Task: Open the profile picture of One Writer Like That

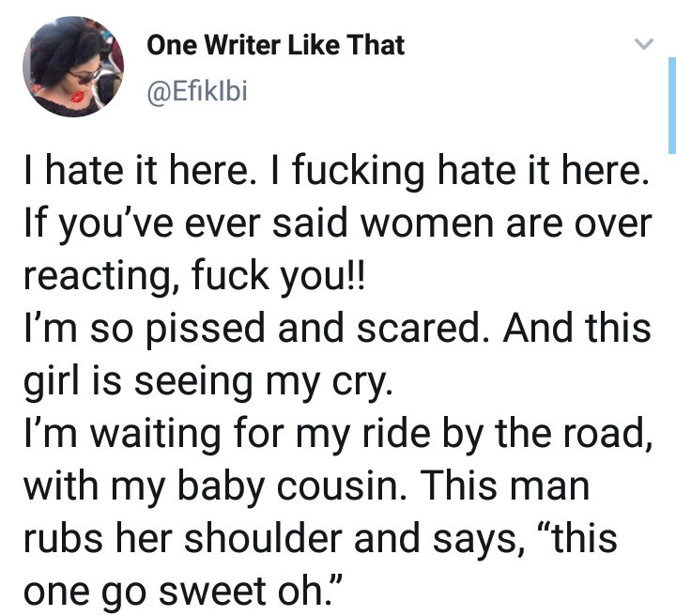Action: point(73,67)
